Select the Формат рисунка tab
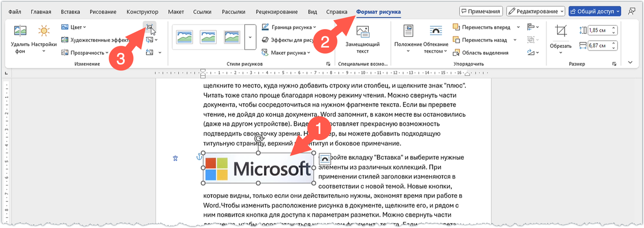This screenshot has height=228, width=644. coord(378,11)
